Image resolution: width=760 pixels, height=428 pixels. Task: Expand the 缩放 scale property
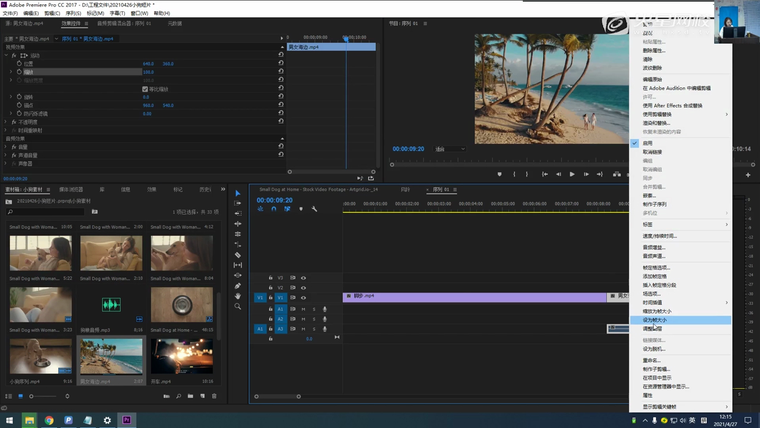click(13, 72)
